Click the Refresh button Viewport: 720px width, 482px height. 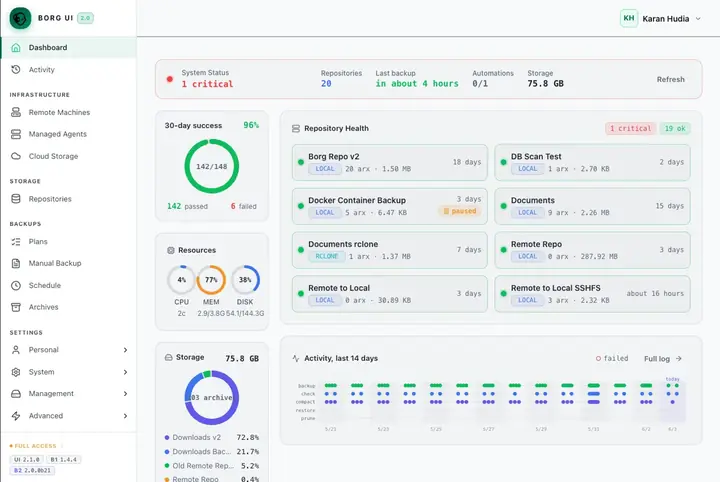click(x=670, y=79)
